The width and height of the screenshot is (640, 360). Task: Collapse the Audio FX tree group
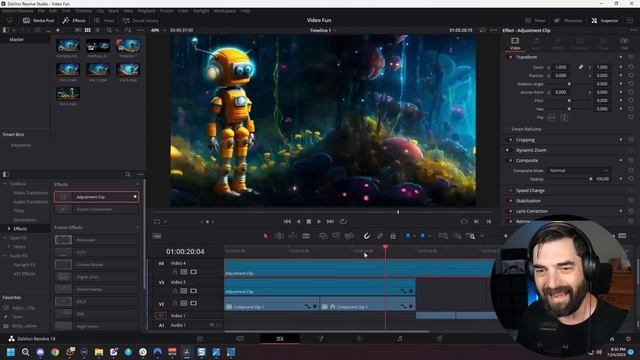click(x=5, y=256)
